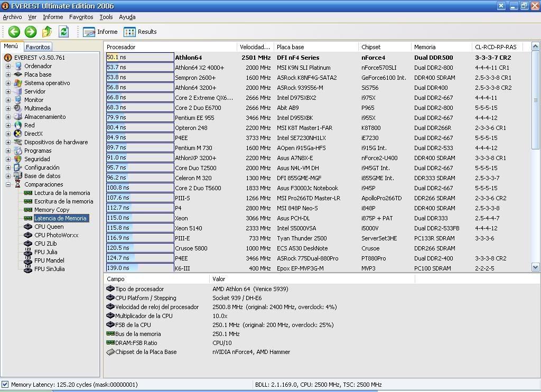Expand the DirectX tree node
This screenshot has width=541, height=392.
pyautogui.click(x=8, y=134)
